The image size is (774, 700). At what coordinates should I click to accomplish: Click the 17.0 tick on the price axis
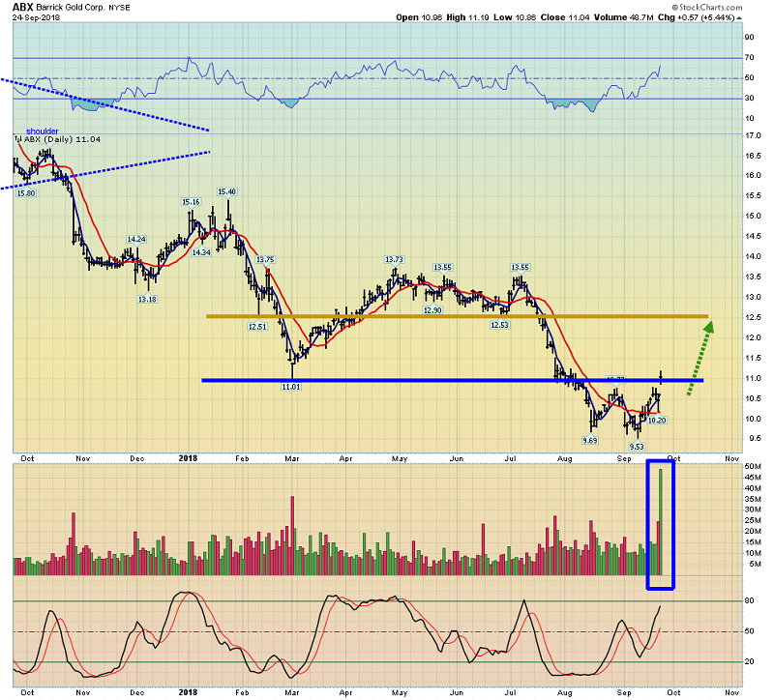[753, 135]
